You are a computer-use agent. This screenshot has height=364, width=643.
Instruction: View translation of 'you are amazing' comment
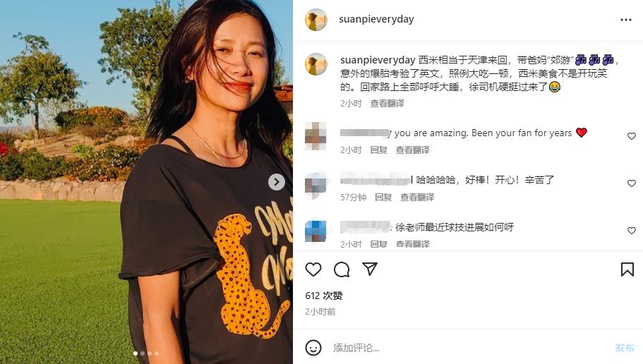point(412,150)
